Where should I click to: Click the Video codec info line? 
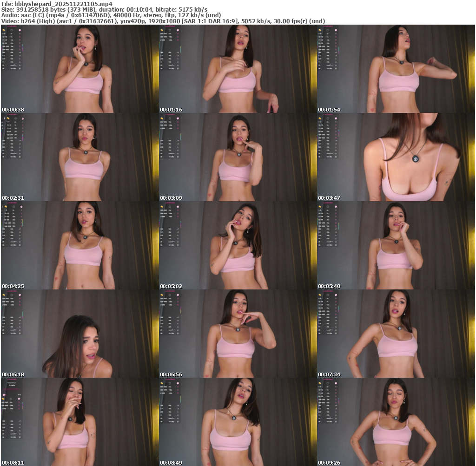163,21
